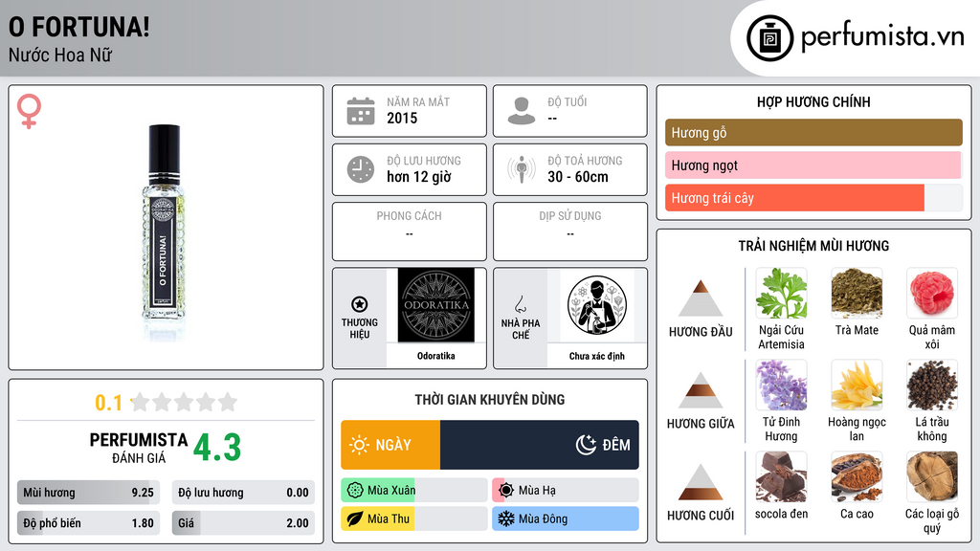Select the Mùa Thu season bar
Viewport: 980px width, 551px height.
[x=414, y=519]
